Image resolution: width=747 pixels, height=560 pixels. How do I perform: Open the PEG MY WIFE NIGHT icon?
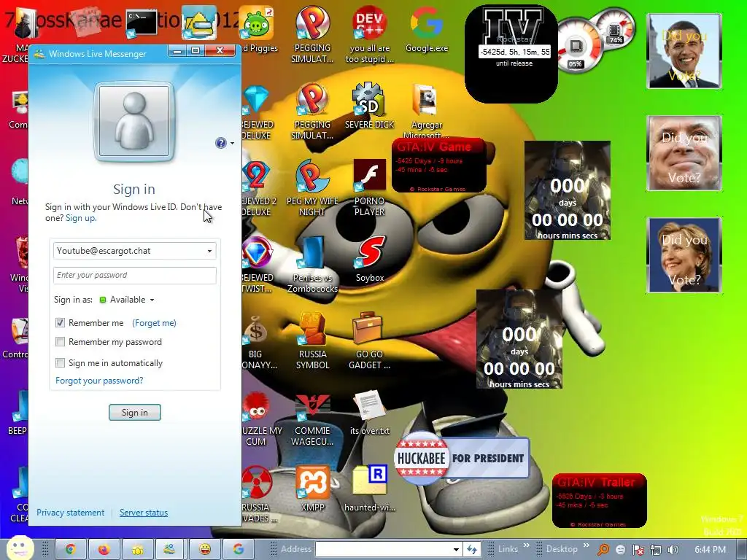point(312,187)
